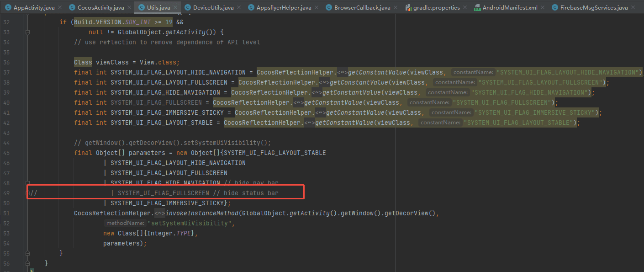Viewport: 644px width, 272px height.
Task: Open the DeviceUtils.java tab
Action: tap(213, 8)
